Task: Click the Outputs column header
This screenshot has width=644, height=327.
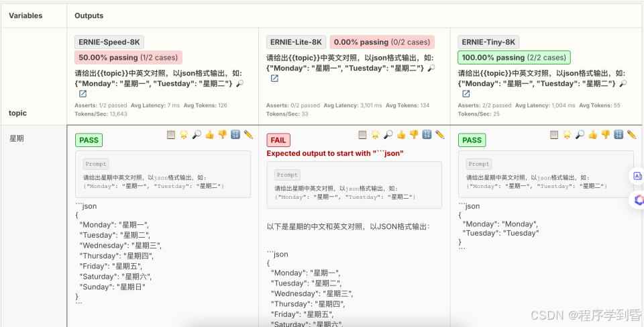Action: tap(89, 15)
